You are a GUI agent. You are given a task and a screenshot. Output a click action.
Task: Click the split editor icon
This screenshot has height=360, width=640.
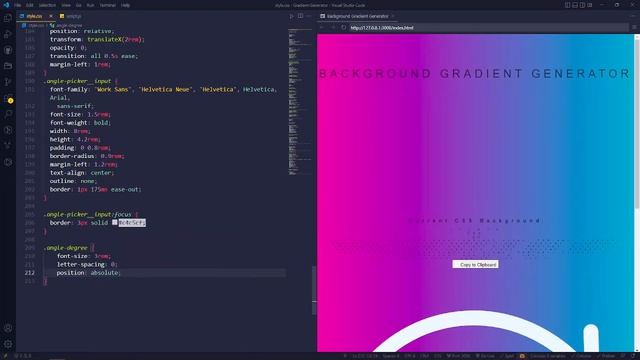[300, 16]
